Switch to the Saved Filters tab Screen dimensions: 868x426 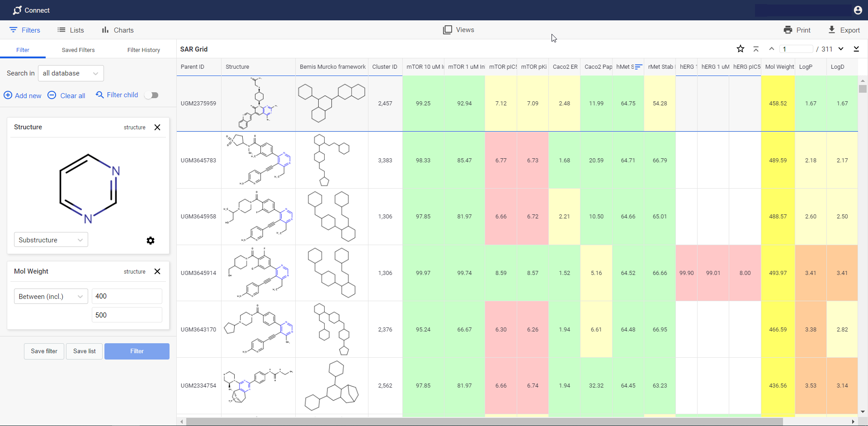[78, 50]
